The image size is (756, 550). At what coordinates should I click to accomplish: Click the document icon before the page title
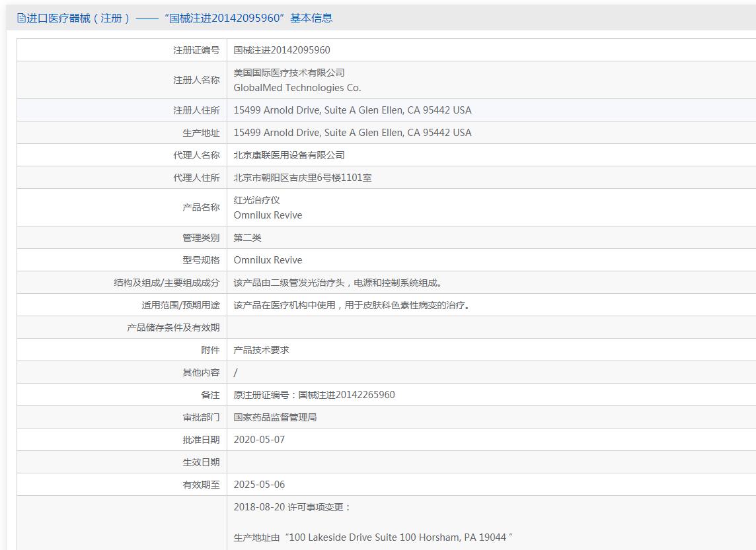[21, 18]
